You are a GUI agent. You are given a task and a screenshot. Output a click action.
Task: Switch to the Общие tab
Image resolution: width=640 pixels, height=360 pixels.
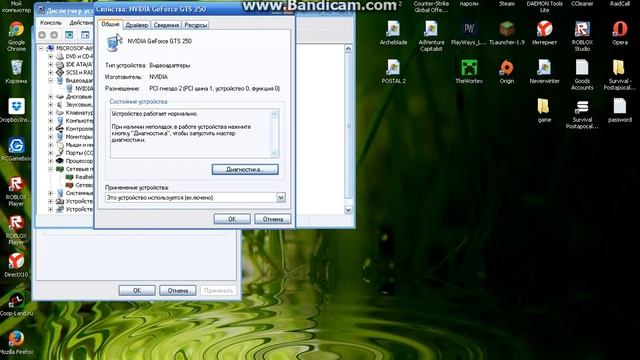(110, 24)
